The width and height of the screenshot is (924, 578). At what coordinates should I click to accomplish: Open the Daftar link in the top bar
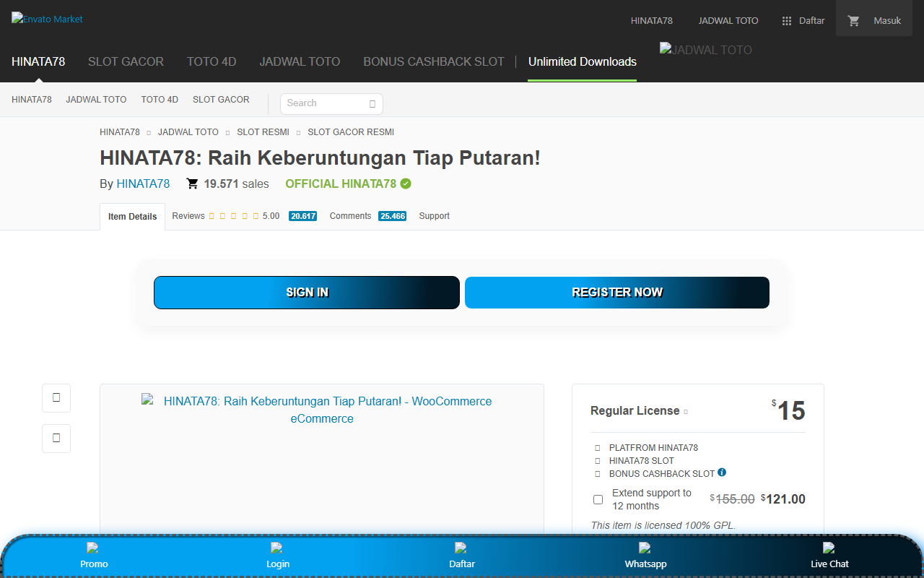(x=811, y=21)
